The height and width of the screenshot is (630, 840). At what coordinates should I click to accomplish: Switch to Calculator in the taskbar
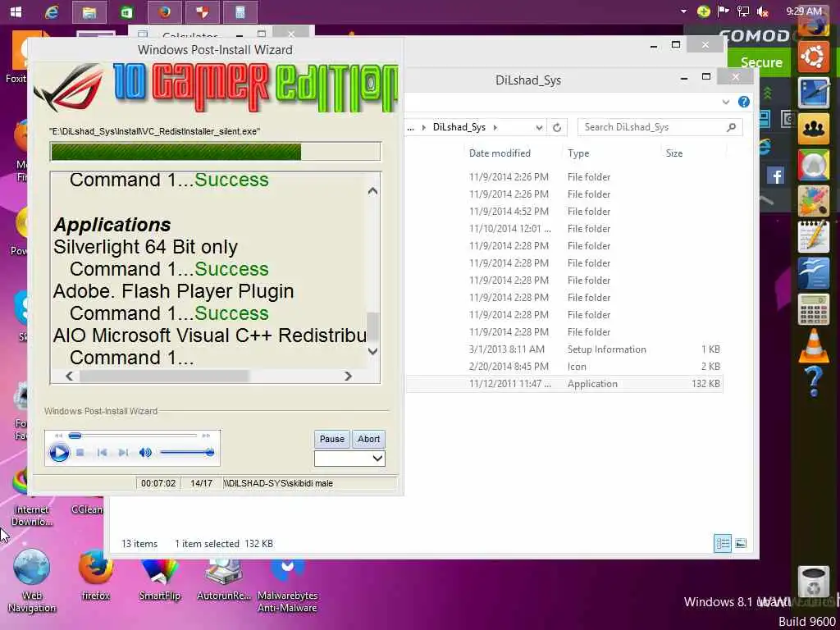[240, 12]
